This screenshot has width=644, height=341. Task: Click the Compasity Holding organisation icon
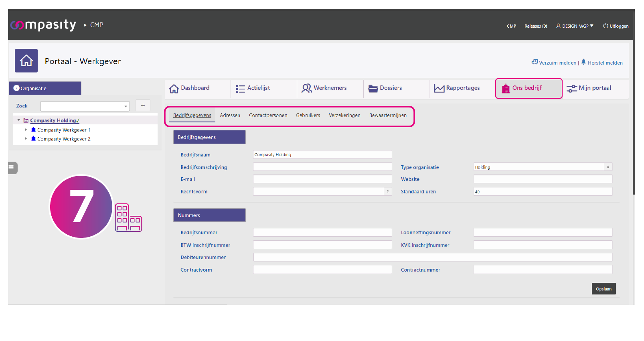[26, 120]
